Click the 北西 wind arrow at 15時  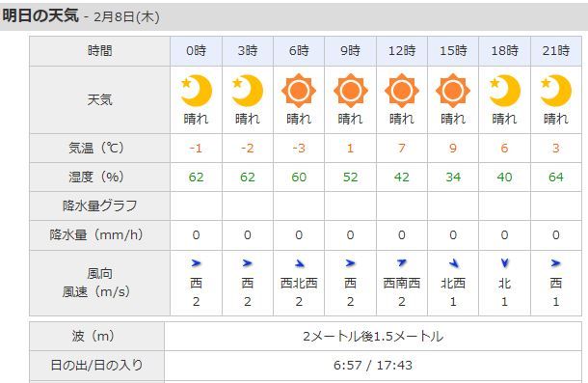454,263
